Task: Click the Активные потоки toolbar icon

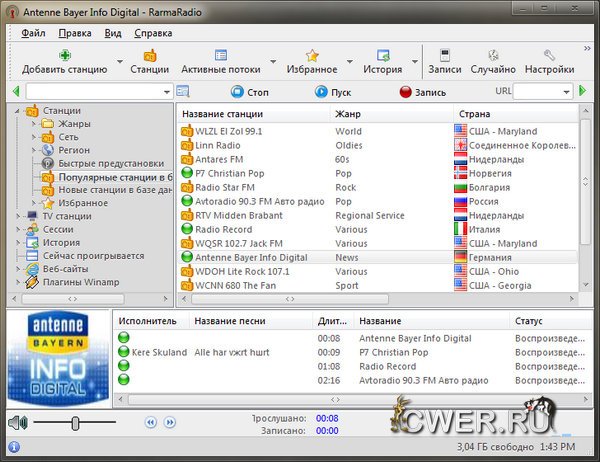Action: (x=219, y=56)
